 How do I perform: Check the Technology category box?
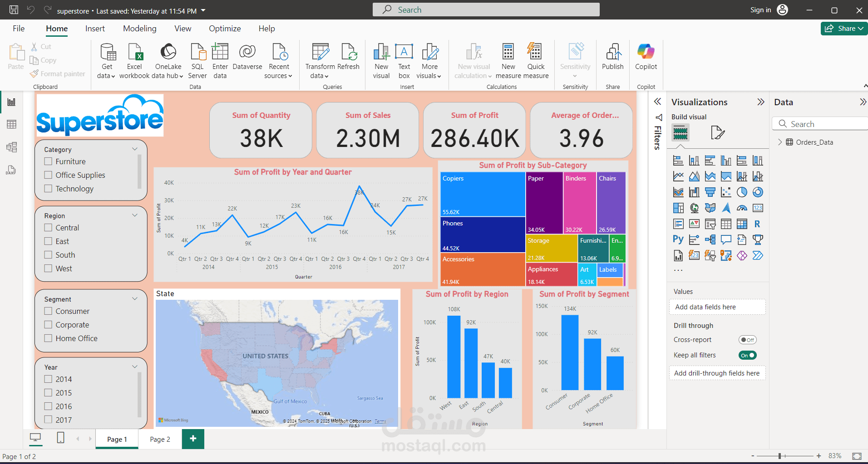pyautogui.click(x=48, y=189)
